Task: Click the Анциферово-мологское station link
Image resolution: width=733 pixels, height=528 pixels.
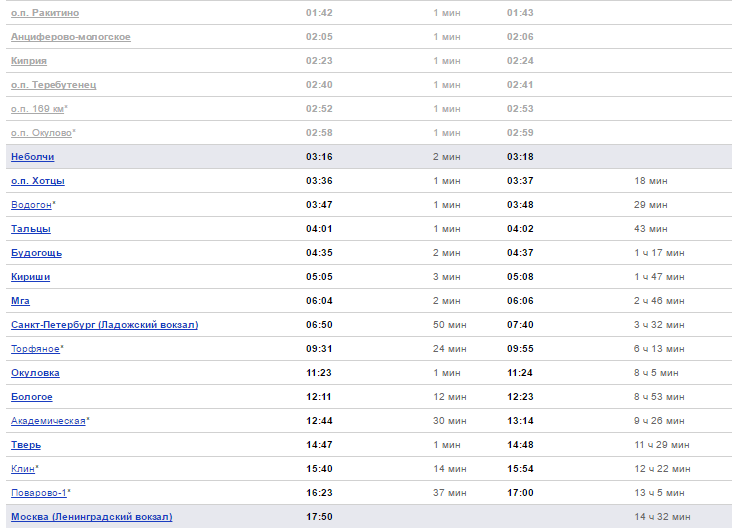Action: coord(70,37)
